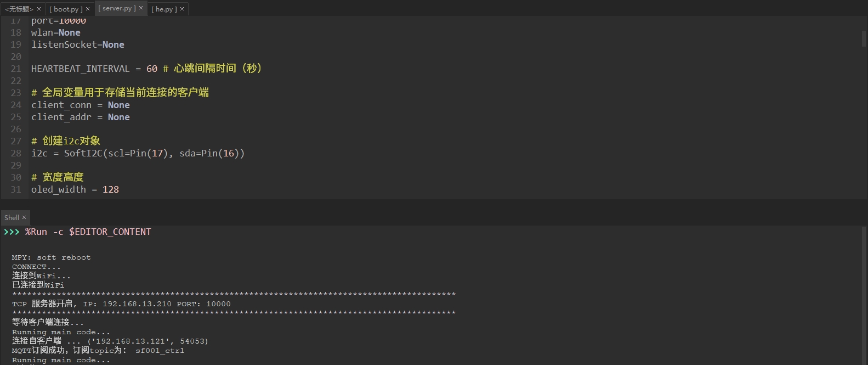Viewport: 868px width, 365px height.
Task: Click the editor vertical scrollbar thumb
Action: (x=864, y=38)
